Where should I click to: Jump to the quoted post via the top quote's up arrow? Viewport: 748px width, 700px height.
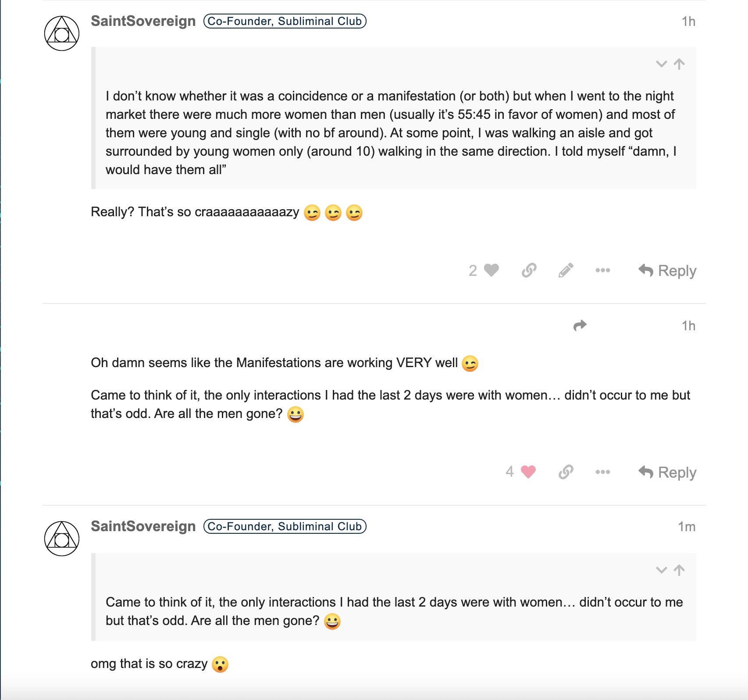click(679, 64)
